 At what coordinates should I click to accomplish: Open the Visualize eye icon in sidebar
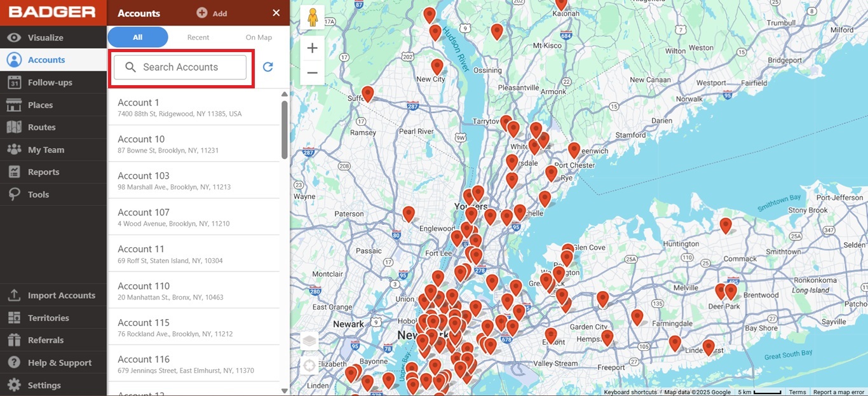coord(14,38)
